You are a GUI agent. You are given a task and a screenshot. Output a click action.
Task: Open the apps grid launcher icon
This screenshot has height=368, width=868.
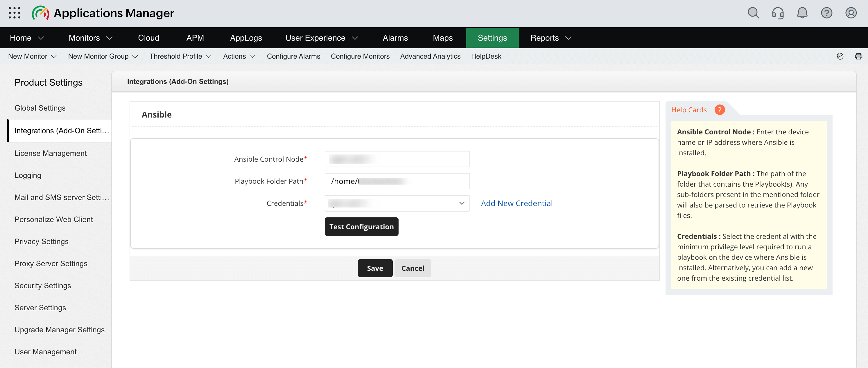point(15,13)
